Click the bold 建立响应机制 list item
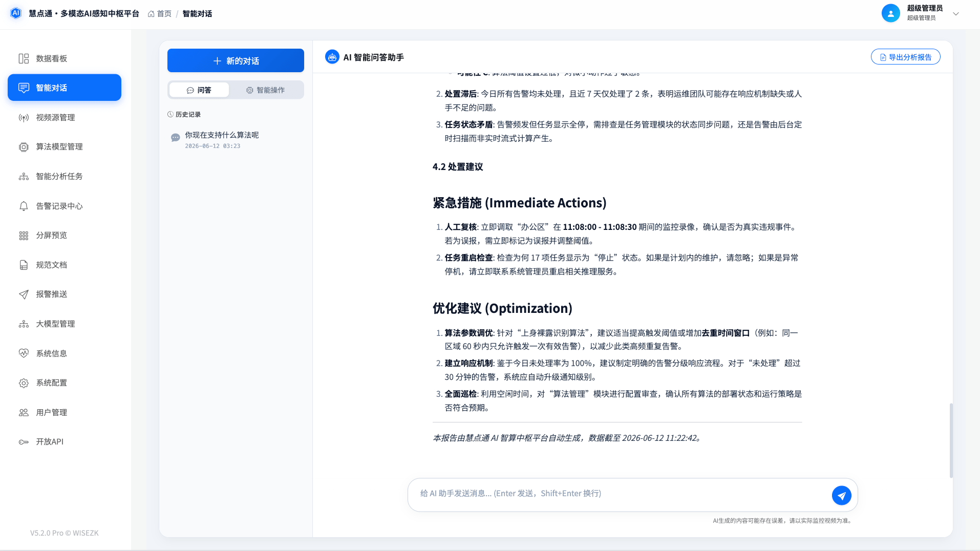This screenshot has height=551, width=980. tap(468, 363)
